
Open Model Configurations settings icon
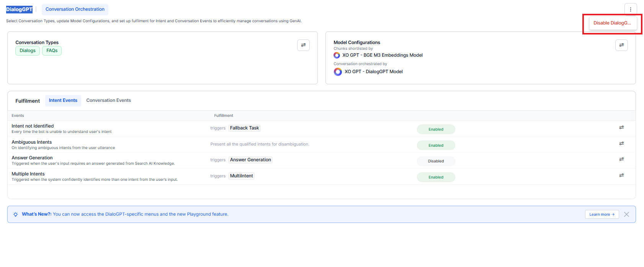pyautogui.click(x=621, y=45)
